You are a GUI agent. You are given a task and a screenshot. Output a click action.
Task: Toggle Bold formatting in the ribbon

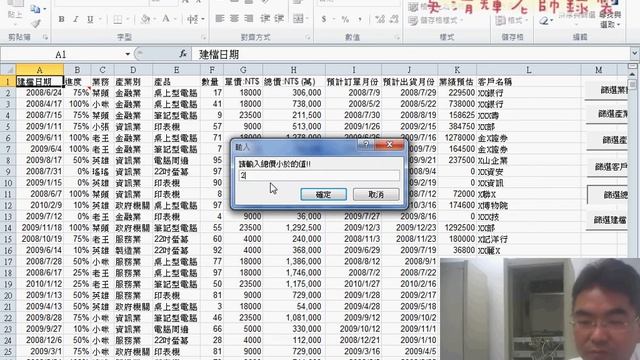tap(61, 19)
